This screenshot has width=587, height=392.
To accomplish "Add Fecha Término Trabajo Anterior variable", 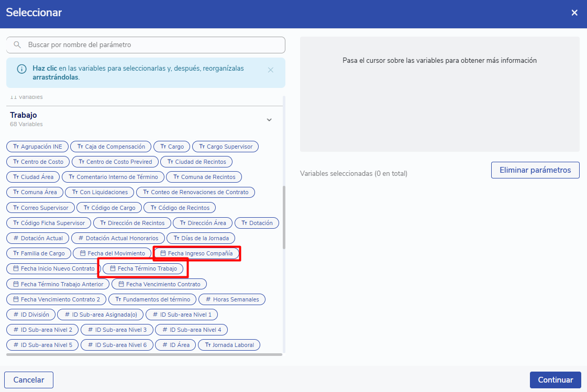I will click(x=58, y=284).
